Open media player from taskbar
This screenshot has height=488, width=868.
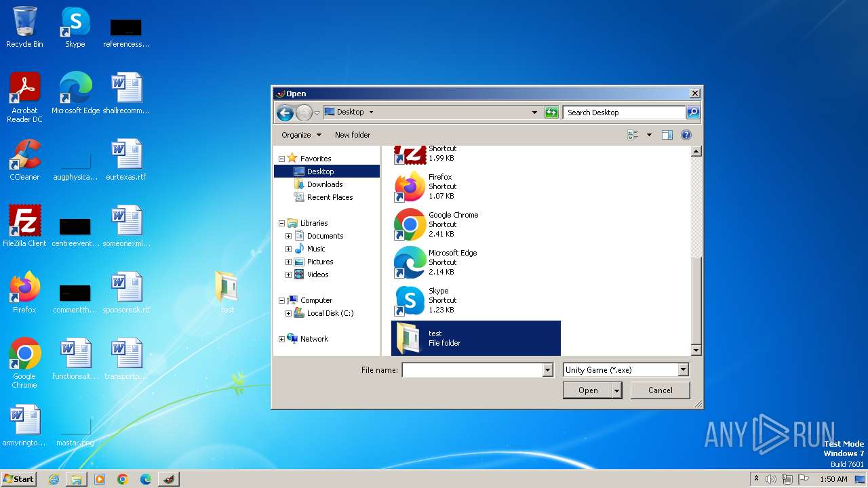pyautogui.click(x=100, y=479)
